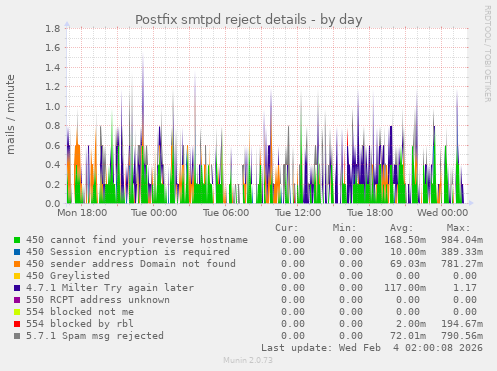
Task: Click the 'mails / minute' axis label
Action: (11, 114)
